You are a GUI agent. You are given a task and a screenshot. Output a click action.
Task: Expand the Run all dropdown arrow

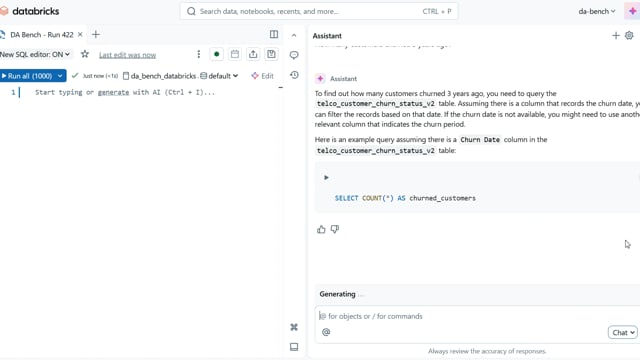coord(60,76)
